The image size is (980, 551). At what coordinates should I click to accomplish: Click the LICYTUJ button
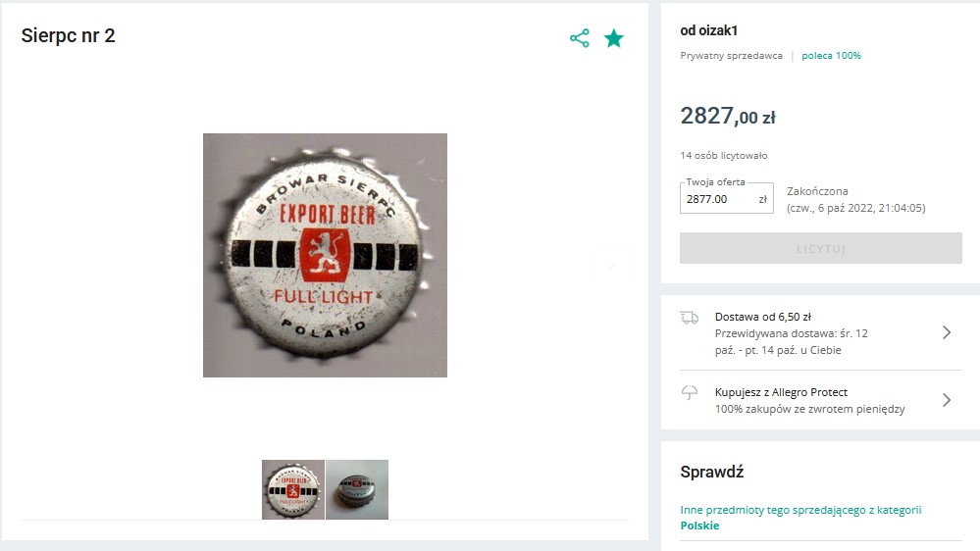pyautogui.click(x=821, y=248)
